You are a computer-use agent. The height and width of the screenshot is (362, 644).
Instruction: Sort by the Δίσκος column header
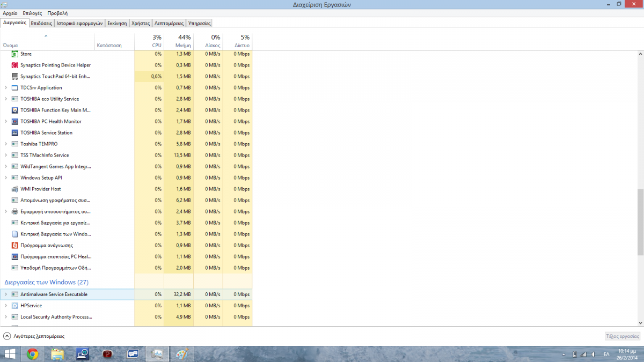coord(208,41)
